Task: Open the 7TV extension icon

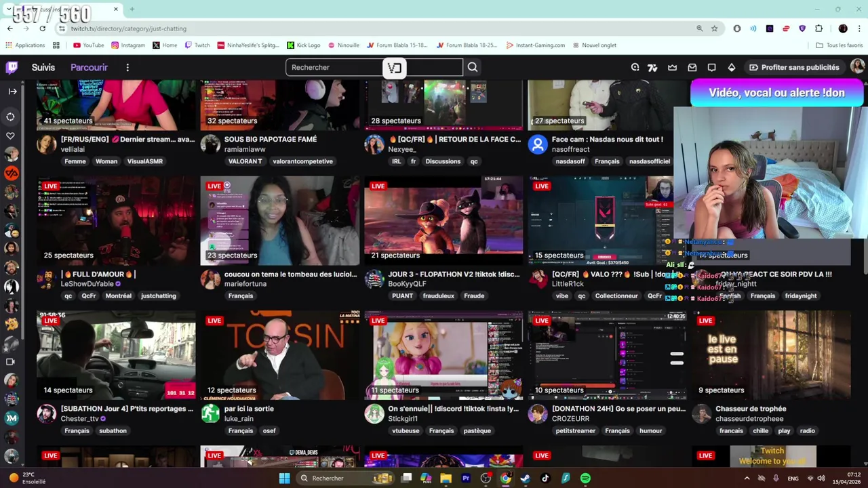Action: [x=652, y=67]
